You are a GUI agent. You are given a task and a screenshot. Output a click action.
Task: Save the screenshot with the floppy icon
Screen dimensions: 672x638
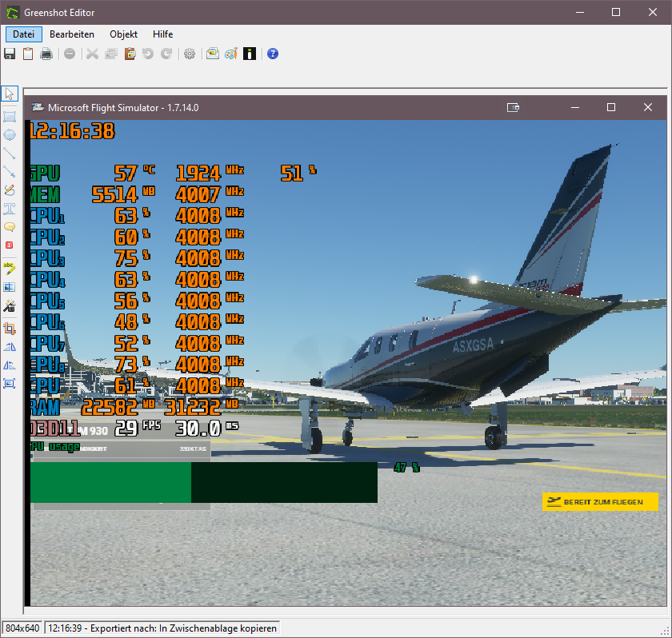10,54
